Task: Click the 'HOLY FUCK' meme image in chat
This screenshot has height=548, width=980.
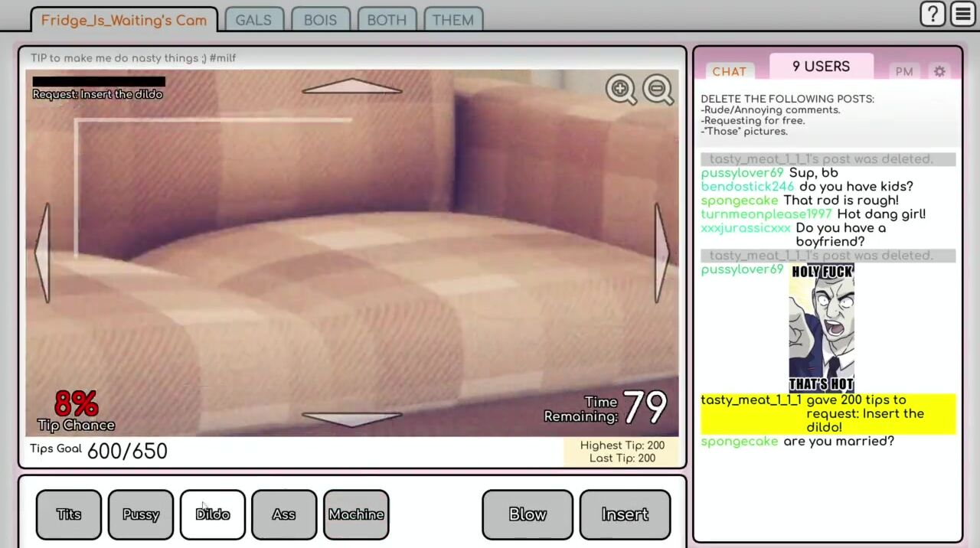Action: (x=822, y=328)
